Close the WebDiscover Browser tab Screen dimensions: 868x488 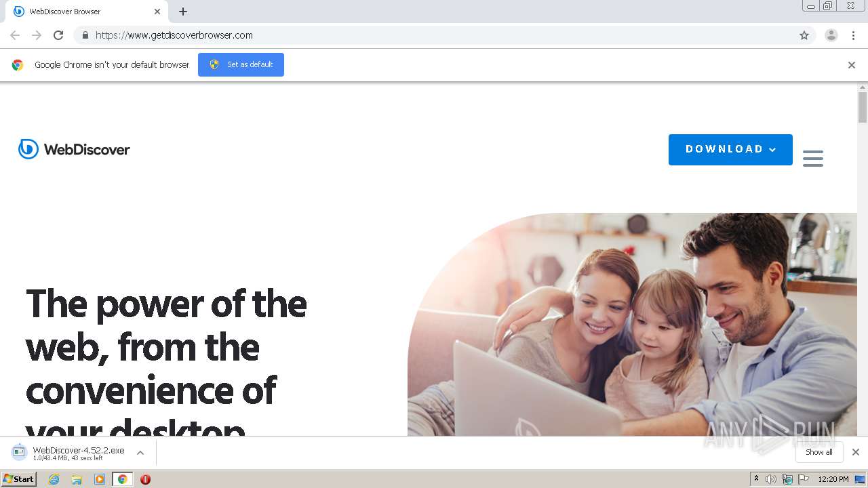tap(157, 12)
